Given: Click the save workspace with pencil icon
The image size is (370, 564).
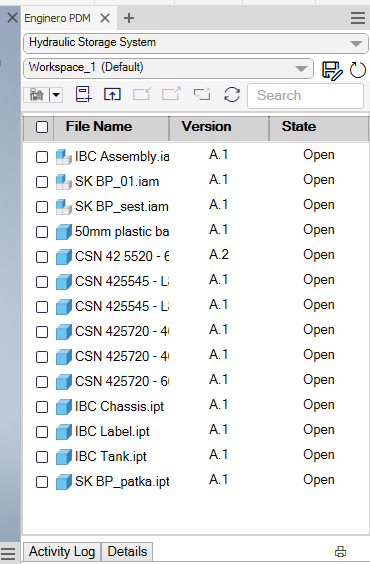Looking at the screenshot, I should pyautogui.click(x=332, y=70).
